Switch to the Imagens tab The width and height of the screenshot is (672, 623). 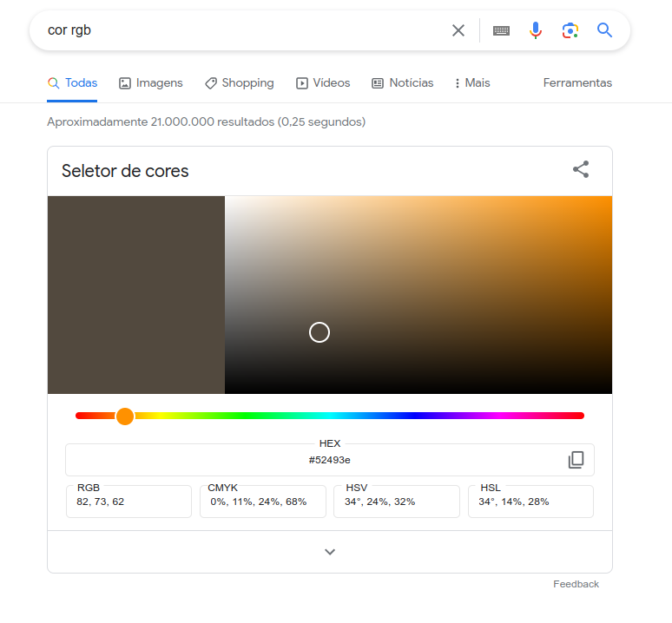(x=150, y=82)
